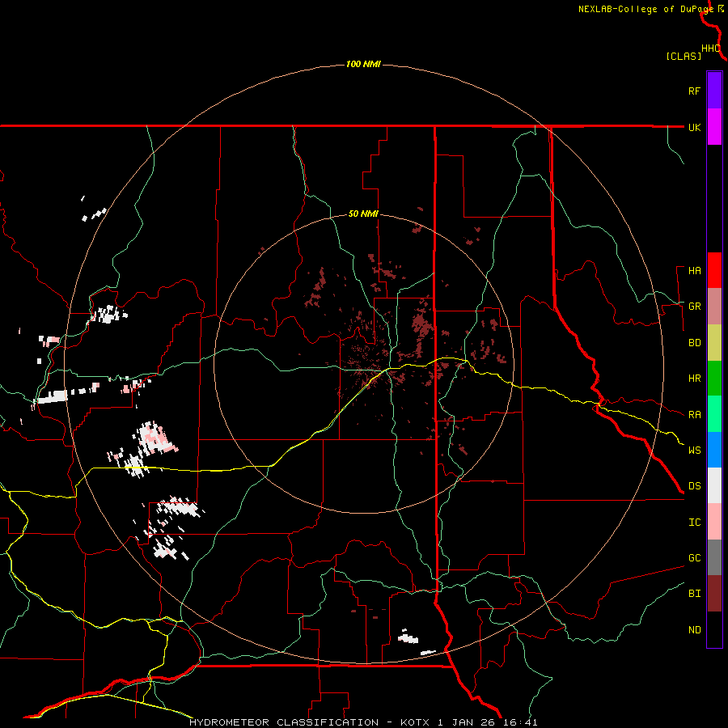
Task: Click the gray GC color swatch
Action: [714, 557]
